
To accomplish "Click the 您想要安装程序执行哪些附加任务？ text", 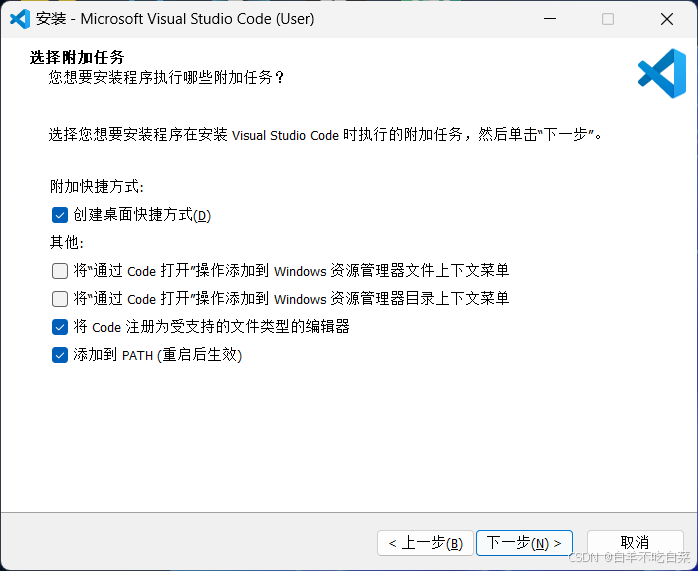I will pos(166,77).
